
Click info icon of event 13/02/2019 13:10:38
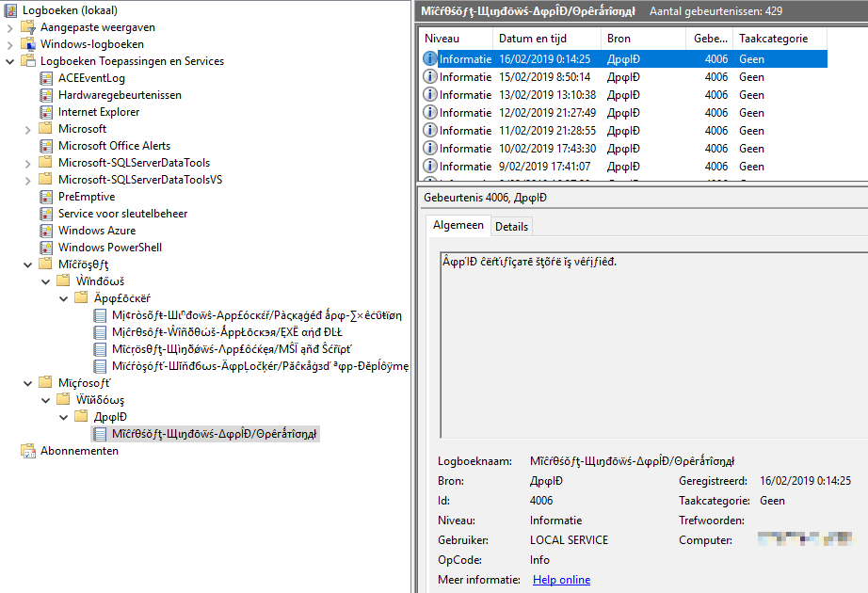pos(429,95)
